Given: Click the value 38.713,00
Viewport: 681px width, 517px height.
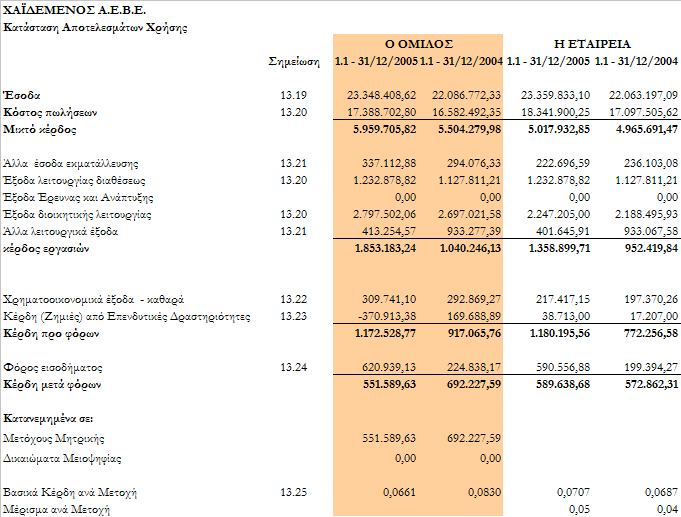Looking at the screenshot, I should tap(565, 317).
